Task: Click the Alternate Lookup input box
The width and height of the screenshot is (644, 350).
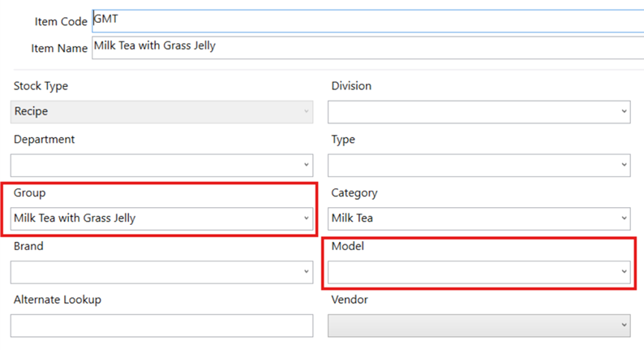Action: (x=161, y=325)
